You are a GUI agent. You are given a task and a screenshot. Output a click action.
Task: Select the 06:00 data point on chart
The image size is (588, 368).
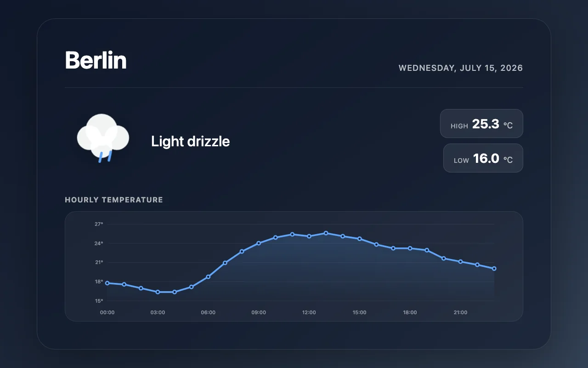[x=208, y=277]
